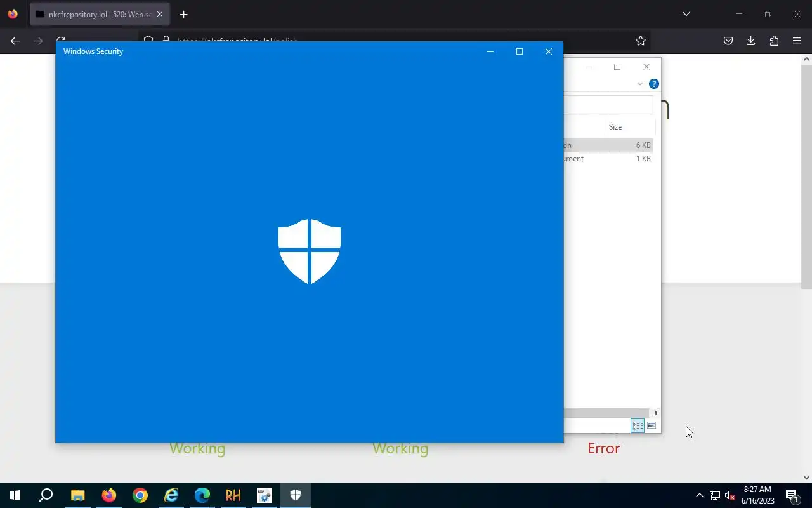Switch to Firefox on the taskbar
Screen dimensions: 812x508
pyautogui.click(x=108, y=495)
